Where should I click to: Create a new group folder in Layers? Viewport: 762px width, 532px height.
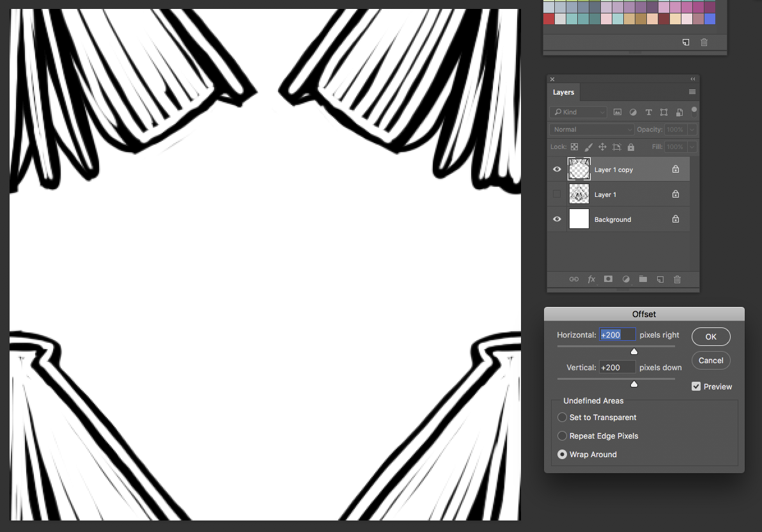(643, 279)
